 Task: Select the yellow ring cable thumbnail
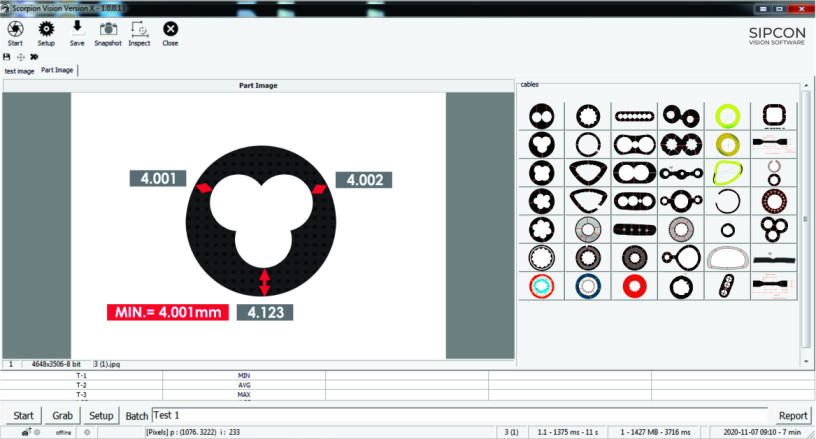(727, 116)
